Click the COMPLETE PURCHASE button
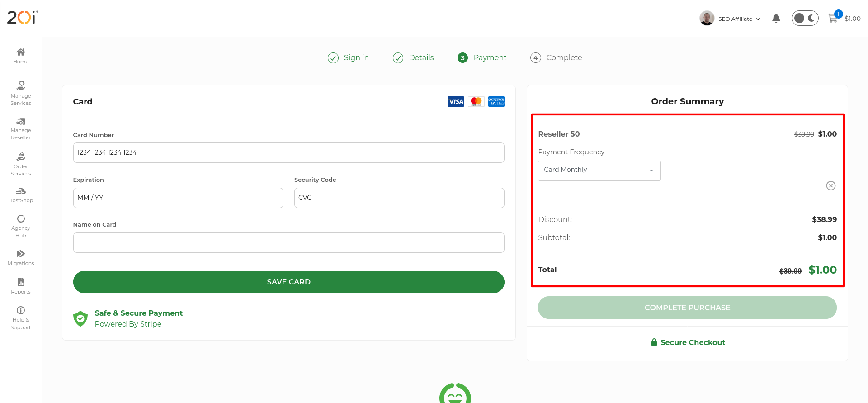Viewport: 868px width, 403px height. click(687, 308)
